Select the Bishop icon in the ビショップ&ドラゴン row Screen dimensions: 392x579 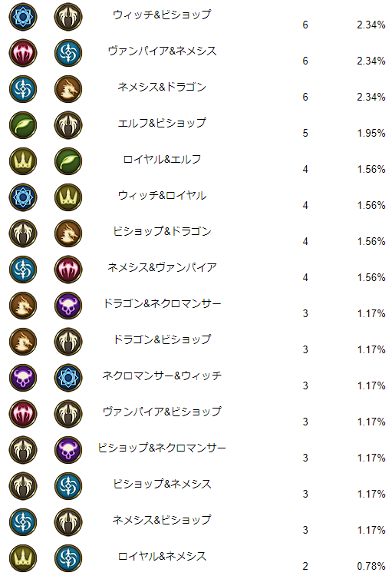pyautogui.click(x=23, y=233)
